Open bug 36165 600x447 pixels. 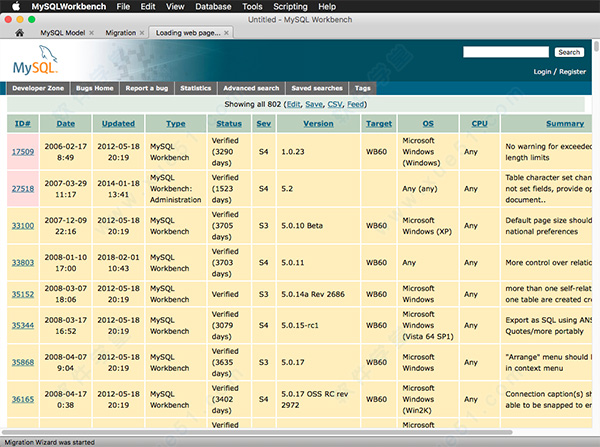pyautogui.click(x=23, y=399)
